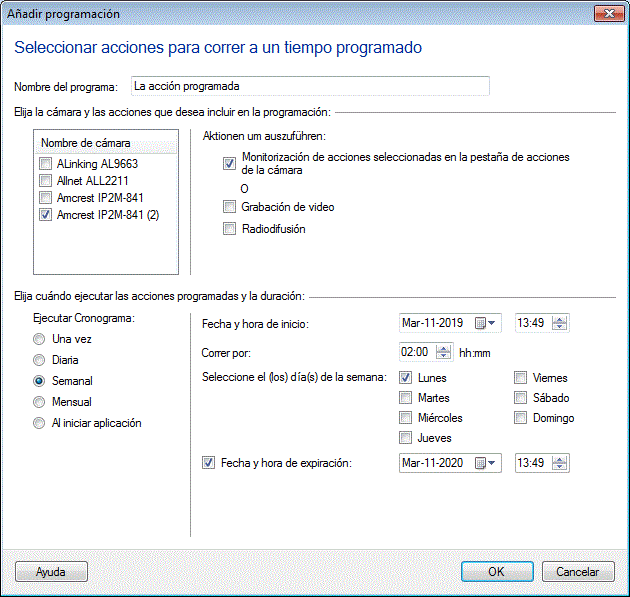The height and width of the screenshot is (597, 630).
Task: Increase the expiration time with the up arrow
Action: (560, 459)
